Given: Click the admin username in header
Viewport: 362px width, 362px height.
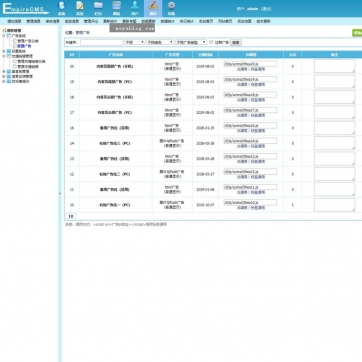Looking at the screenshot, I should [253, 9].
